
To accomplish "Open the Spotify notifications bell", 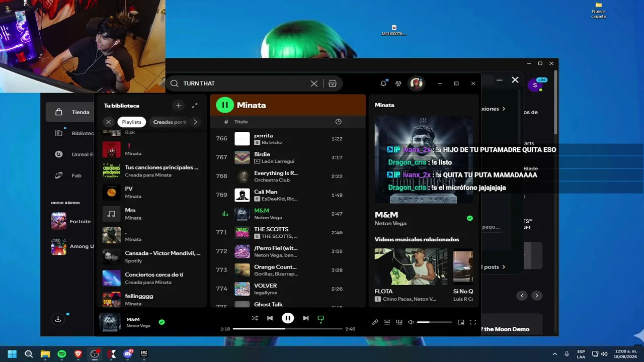I will point(383,83).
